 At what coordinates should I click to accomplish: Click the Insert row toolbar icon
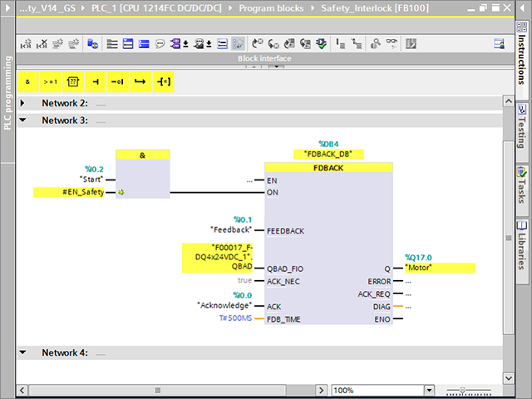(58, 44)
